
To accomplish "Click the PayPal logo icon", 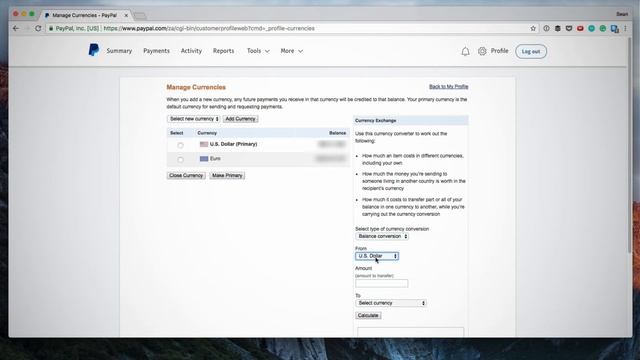I will [x=93, y=50].
